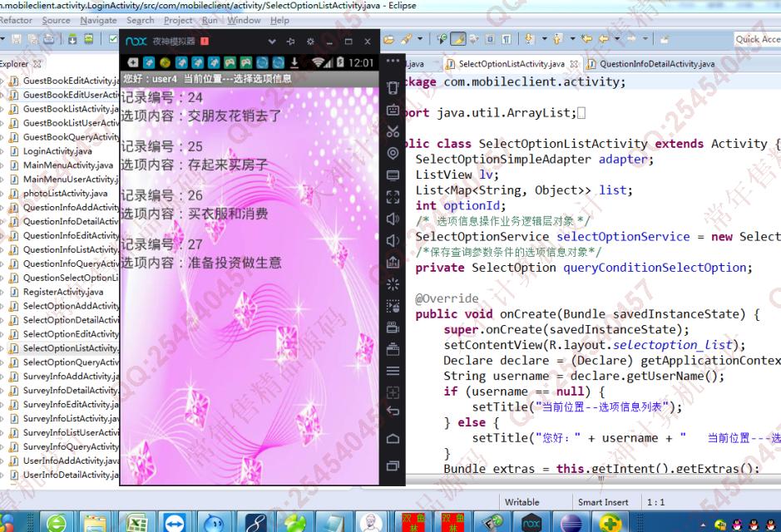Close the Package Explorer view

click(x=37, y=64)
